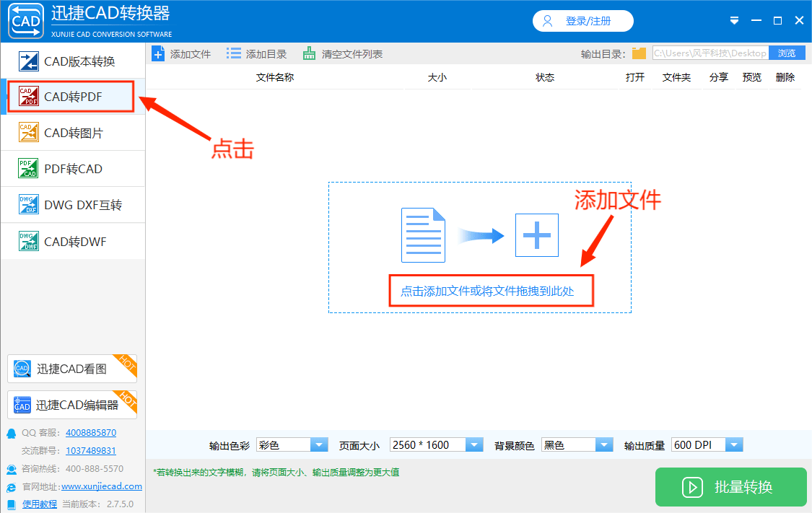The width and height of the screenshot is (812, 513).
Task: Click the QQ customer service bell icon
Action: tap(12, 434)
